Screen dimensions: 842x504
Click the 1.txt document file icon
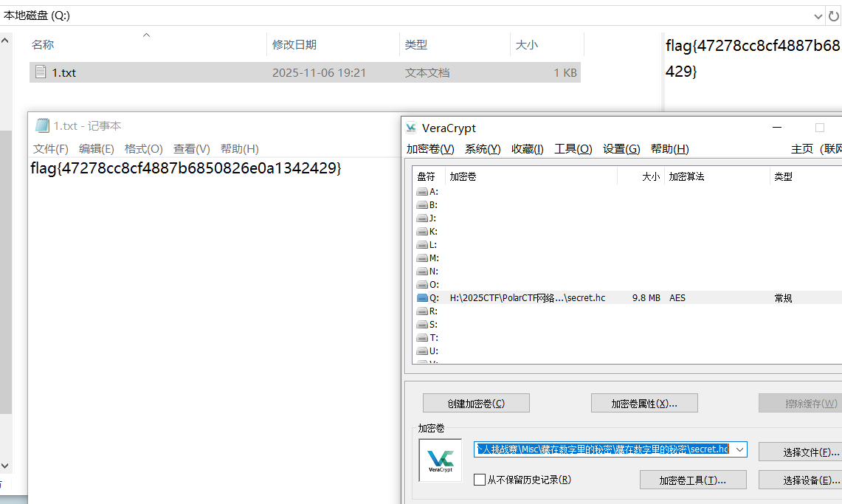point(41,72)
